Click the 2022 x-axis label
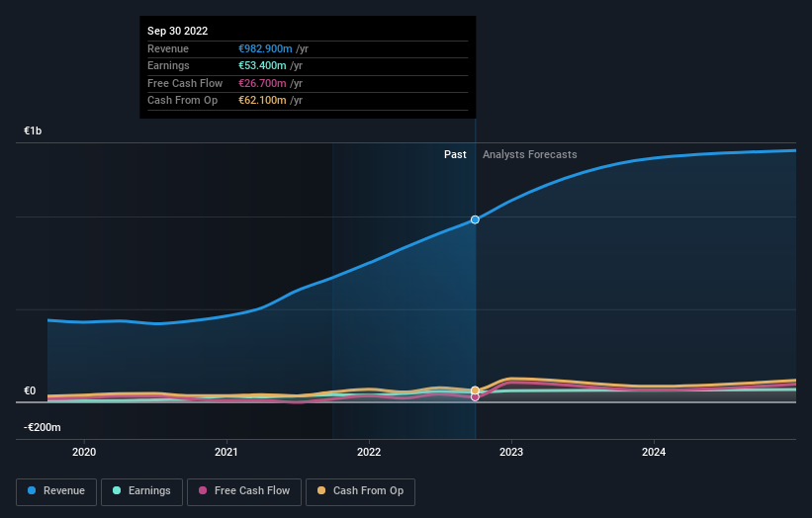Viewport: 812px width, 518px height. pyautogui.click(x=369, y=452)
